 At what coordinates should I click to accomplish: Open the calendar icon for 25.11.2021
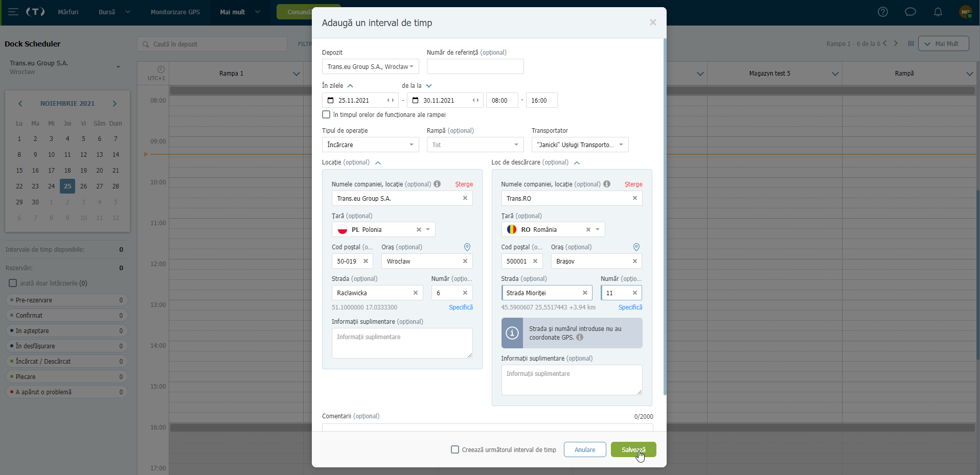[x=330, y=101]
